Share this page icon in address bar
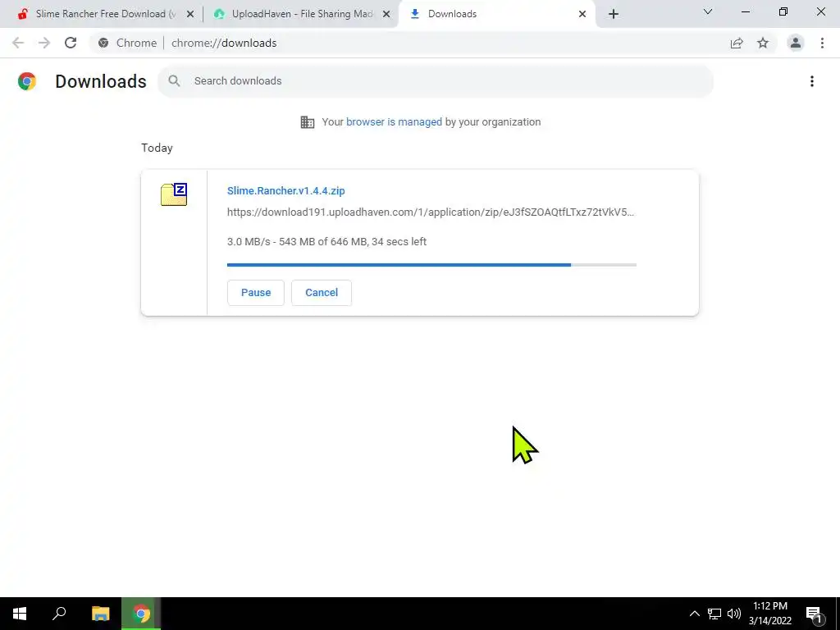Image resolution: width=840 pixels, height=630 pixels. tap(737, 43)
